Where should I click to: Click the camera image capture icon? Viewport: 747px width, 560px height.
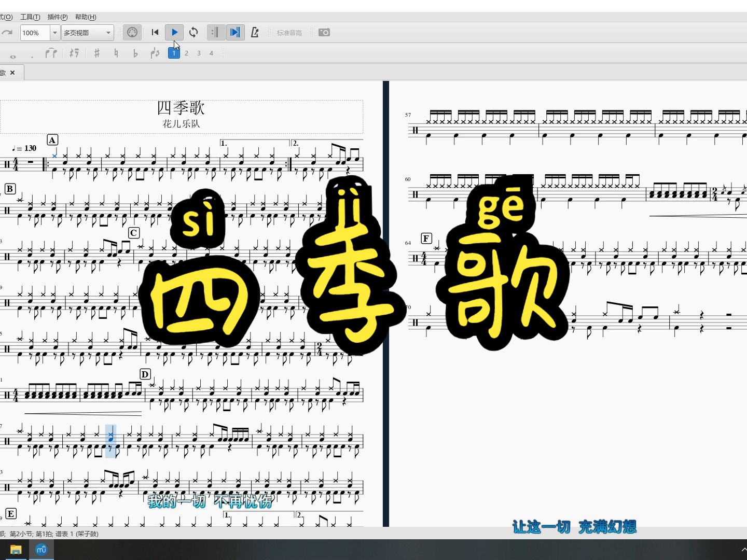[x=324, y=32]
